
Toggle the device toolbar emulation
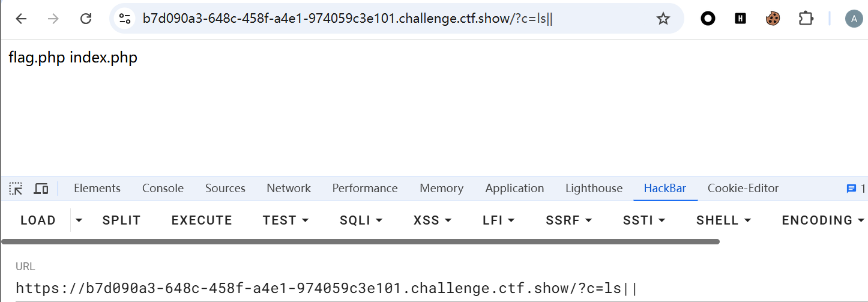coord(41,189)
